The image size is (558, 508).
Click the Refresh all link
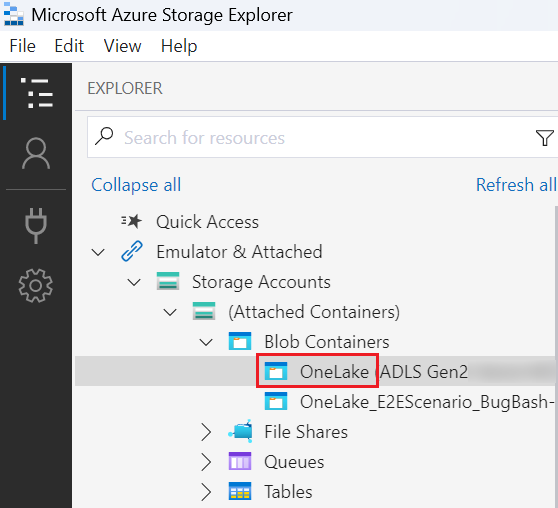coord(516,185)
